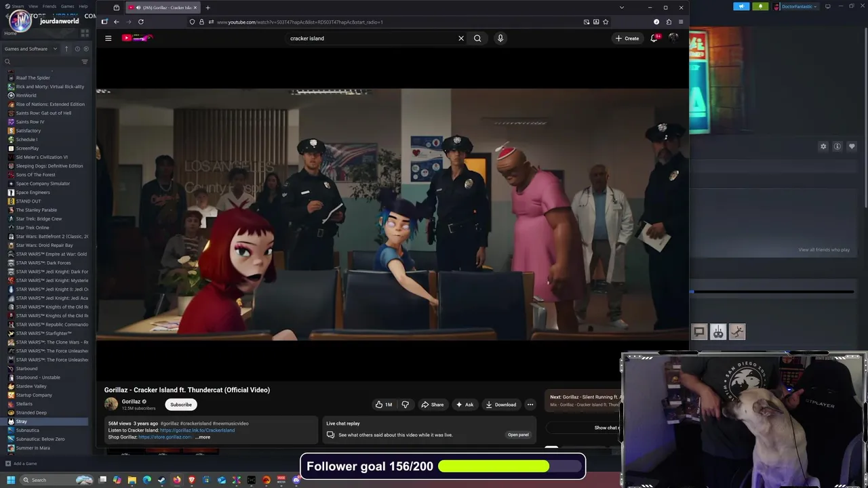Open the YouTube account avatar menu

pos(673,38)
